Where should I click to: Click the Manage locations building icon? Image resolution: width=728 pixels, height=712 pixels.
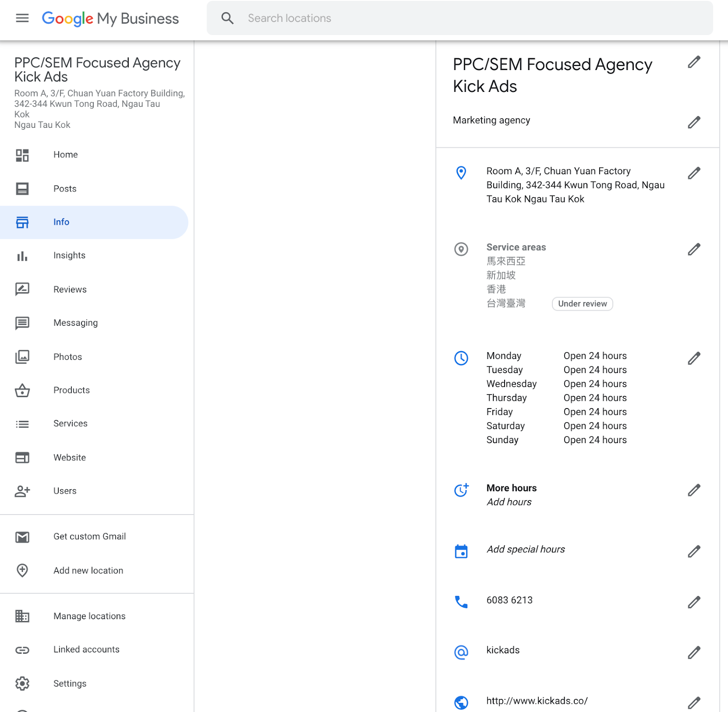pos(22,616)
